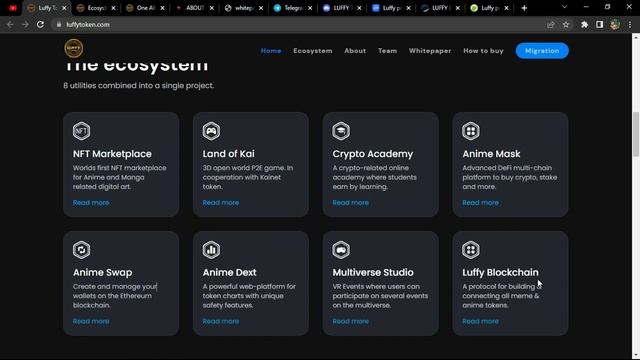The width and height of the screenshot is (640, 360).
Task: Click the Anime Mask grid icon
Action: (471, 131)
